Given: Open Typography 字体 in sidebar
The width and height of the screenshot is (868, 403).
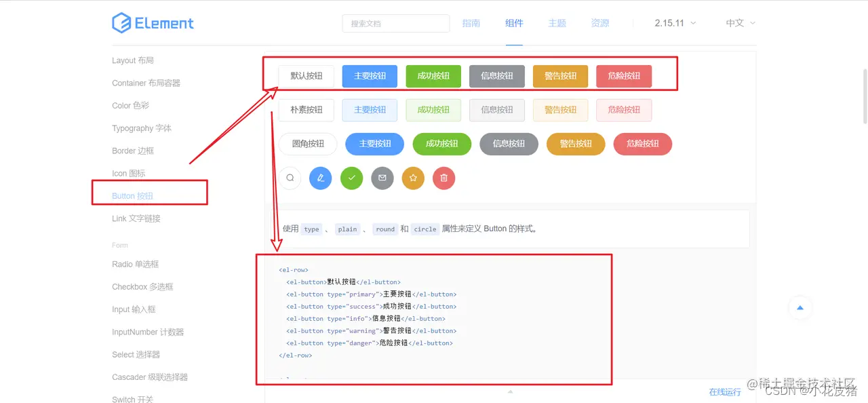Looking at the screenshot, I should click(x=142, y=128).
